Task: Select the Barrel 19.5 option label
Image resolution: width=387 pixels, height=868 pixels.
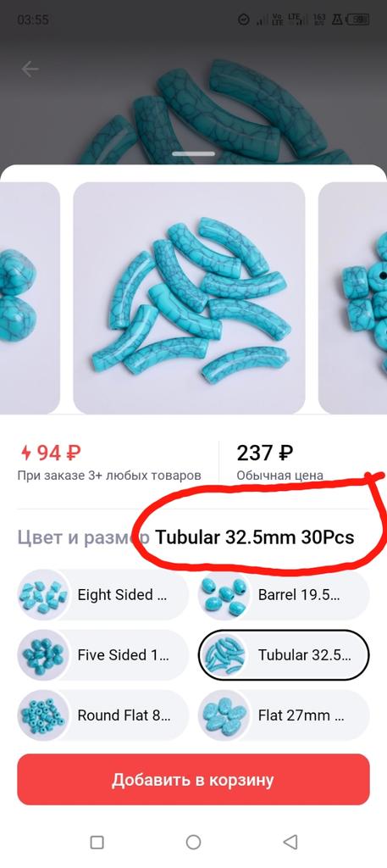Action: click(x=299, y=595)
